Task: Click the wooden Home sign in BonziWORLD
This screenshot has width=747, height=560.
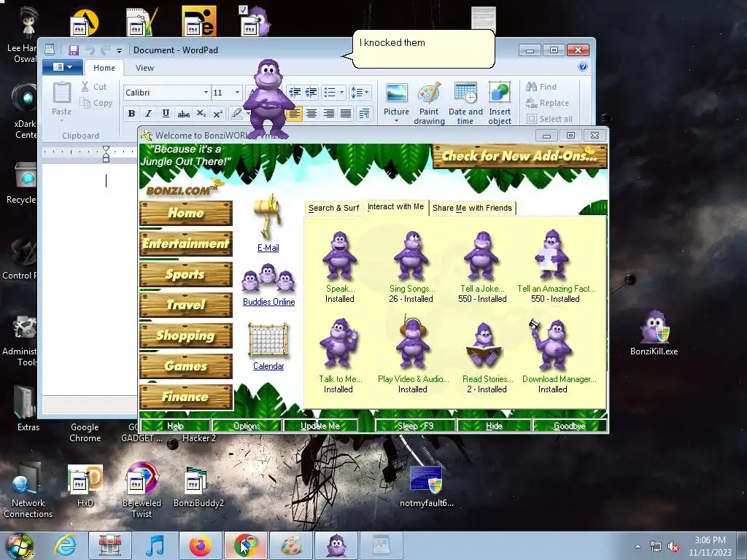Action: pos(186,213)
